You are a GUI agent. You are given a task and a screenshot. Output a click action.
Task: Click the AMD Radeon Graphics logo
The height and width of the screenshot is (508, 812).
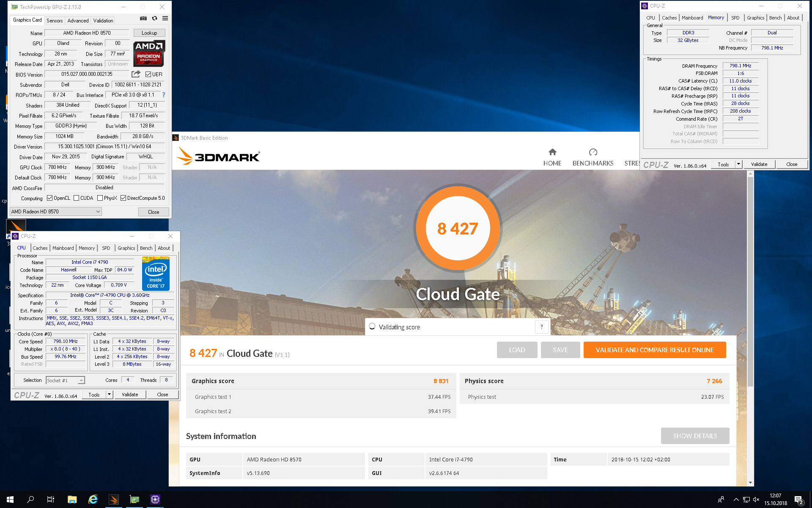(x=149, y=54)
